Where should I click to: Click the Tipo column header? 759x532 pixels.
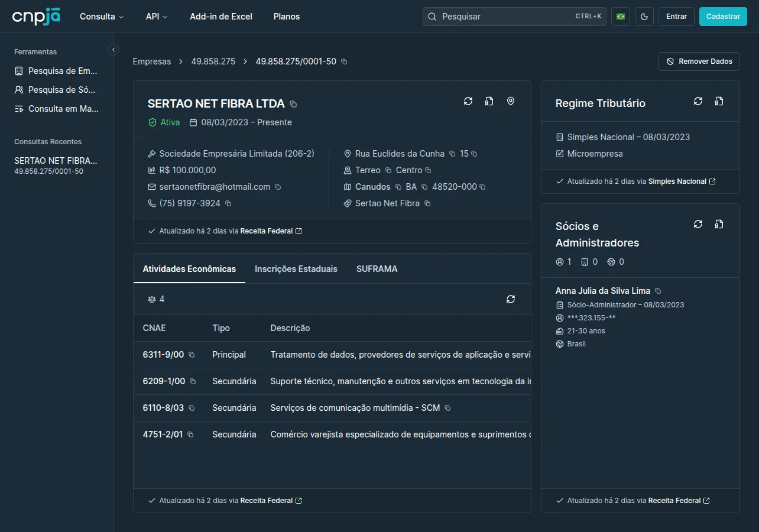pyautogui.click(x=221, y=328)
